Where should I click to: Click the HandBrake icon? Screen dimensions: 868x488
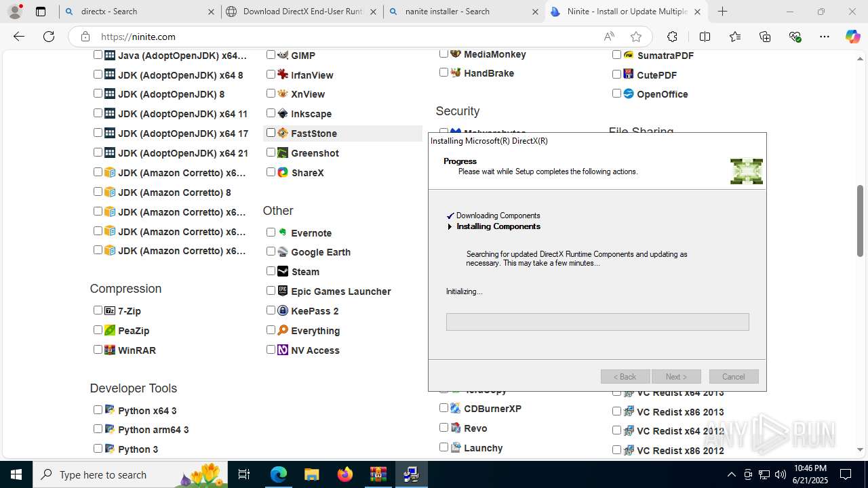456,73
